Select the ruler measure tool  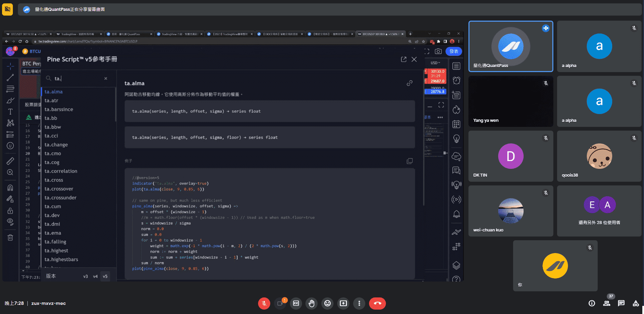10,161
